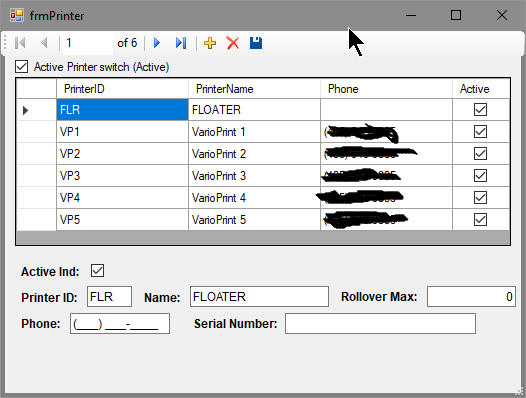The image size is (526, 398).
Task: Delete the current printer record
Action: tap(233, 43)
